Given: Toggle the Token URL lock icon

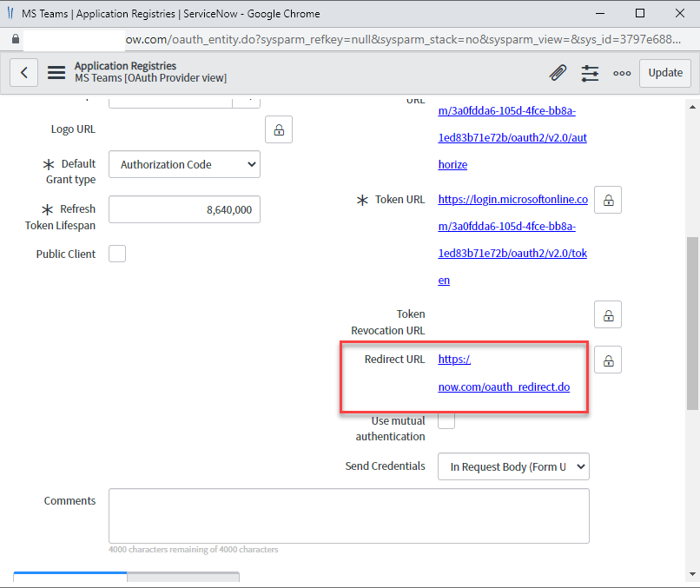Looking at the screenshot, I should tap(607, 199).
